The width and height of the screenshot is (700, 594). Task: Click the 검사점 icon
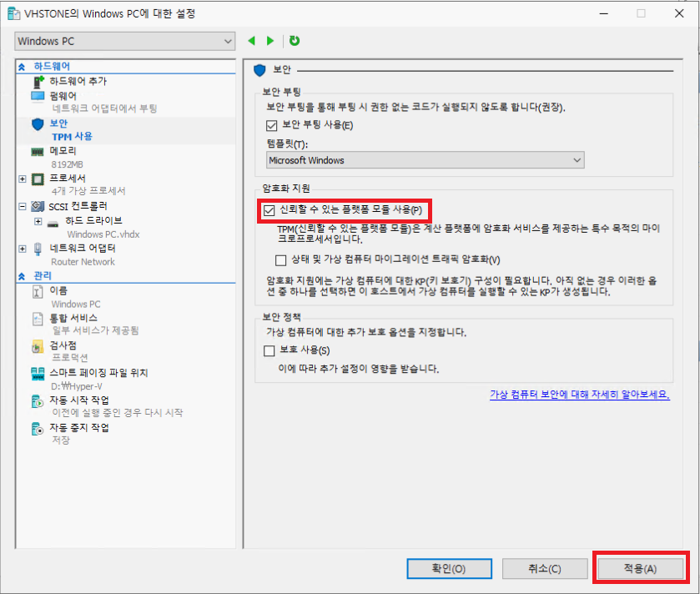[38, 346]
